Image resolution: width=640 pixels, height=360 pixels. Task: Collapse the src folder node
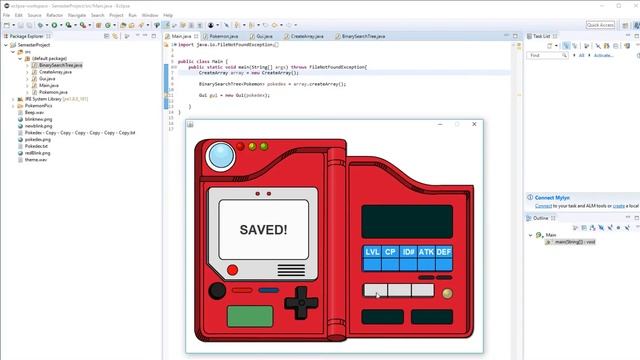click(x=13, y=52)
